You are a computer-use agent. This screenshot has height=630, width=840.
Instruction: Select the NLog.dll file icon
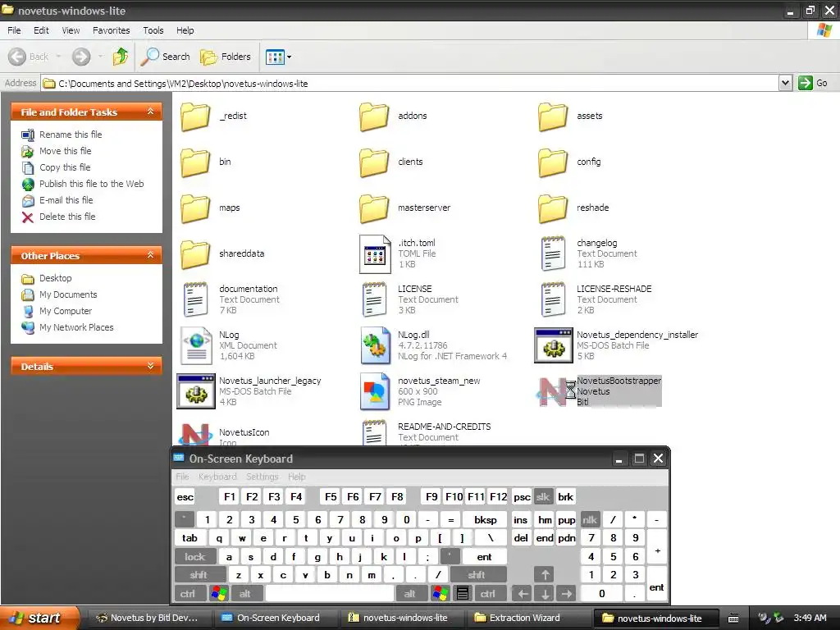point(375,345)
